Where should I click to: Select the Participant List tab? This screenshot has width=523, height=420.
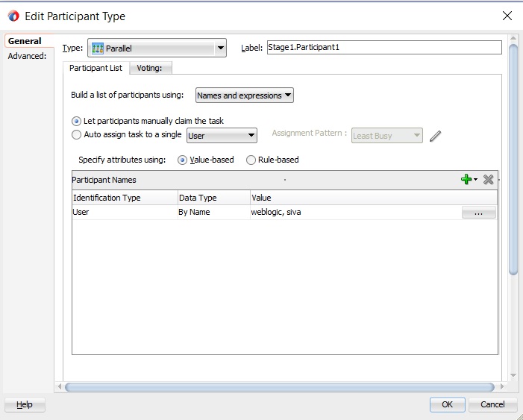95,68
